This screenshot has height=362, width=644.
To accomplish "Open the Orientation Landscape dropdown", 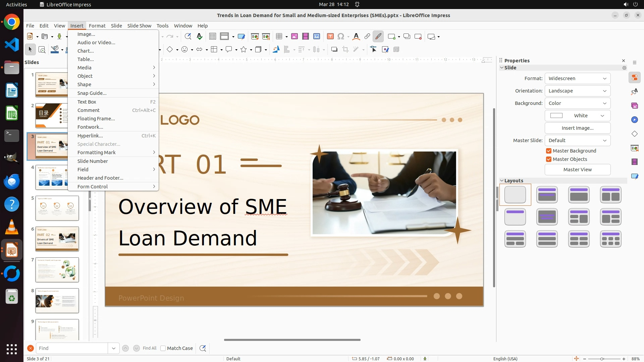I will tap(577, 91).
